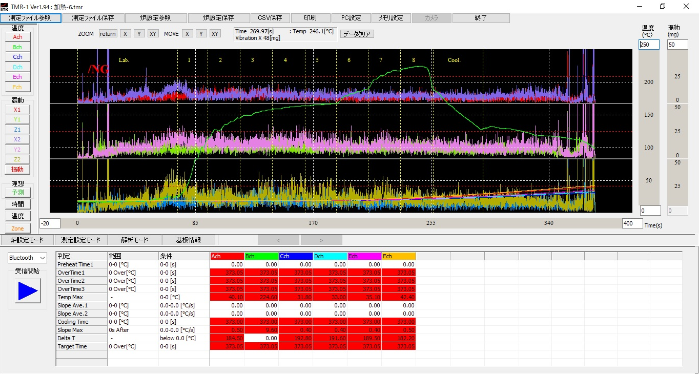Toggle the Ach temperature channel trace
The height and width of the screenshot is (376, 699).
click(17, 37)
